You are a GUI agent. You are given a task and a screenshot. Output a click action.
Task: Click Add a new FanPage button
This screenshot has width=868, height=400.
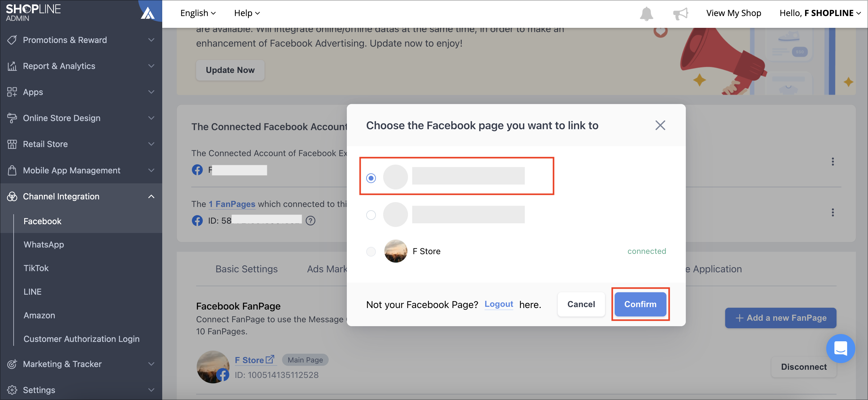(x=781, y=318)
